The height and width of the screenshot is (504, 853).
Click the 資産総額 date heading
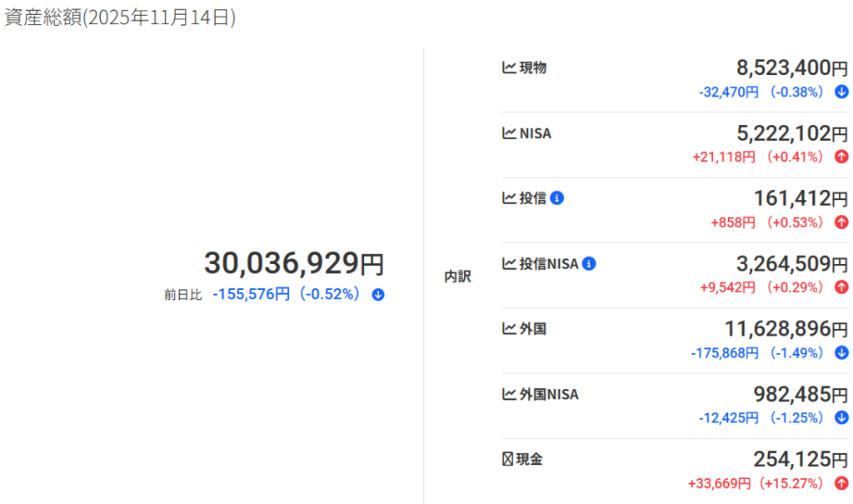pos(120,17)
